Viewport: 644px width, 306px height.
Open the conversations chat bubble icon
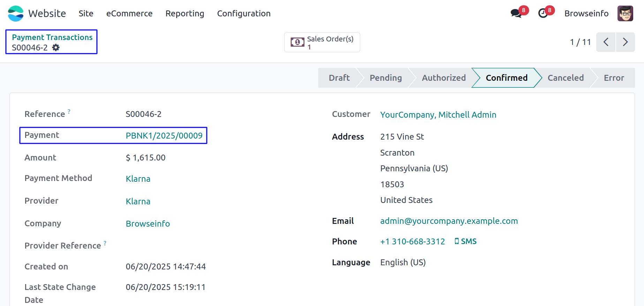coord(516,14)
